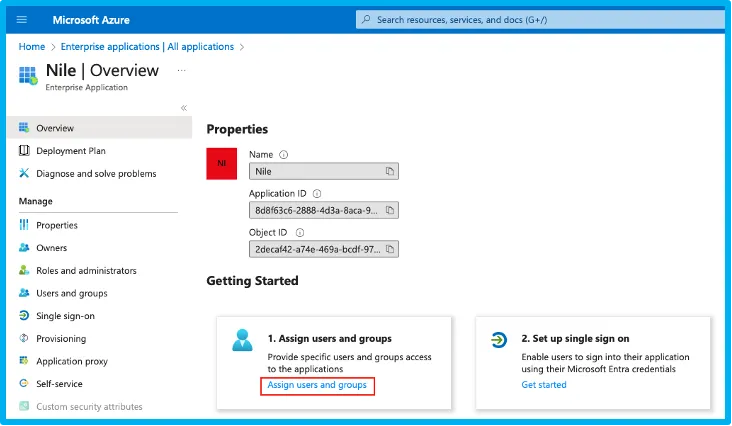The width and height of the screenshot is (732, 426).
Task: Click the Enterprise Application subtitle
Action: 86,88
